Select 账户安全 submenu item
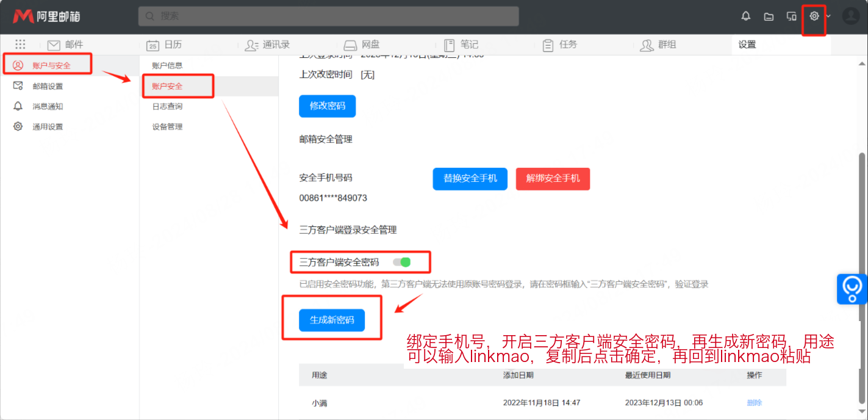The height and width of the screenshot is (420, 868). coord(167,86)
